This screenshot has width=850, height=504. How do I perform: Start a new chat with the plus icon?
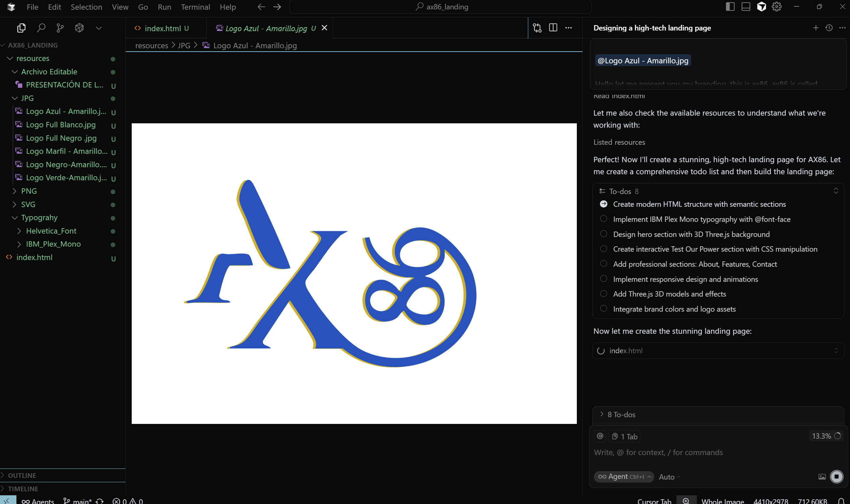[815, 28]
